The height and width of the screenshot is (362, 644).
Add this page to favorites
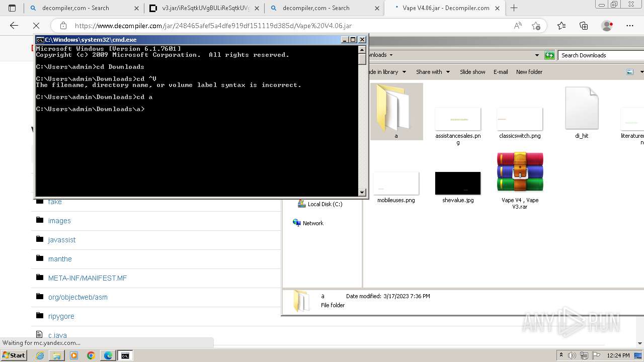pyautogui.click(x=536, y=26)
